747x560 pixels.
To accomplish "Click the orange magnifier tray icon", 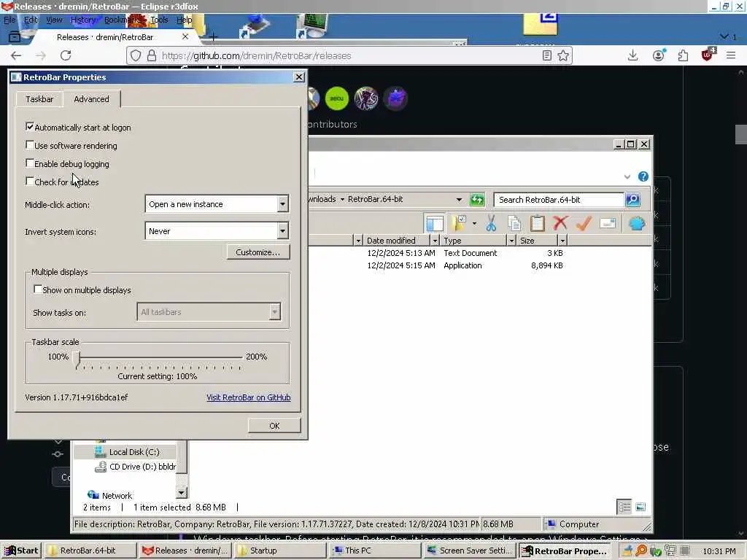I will tap(641, 551).
